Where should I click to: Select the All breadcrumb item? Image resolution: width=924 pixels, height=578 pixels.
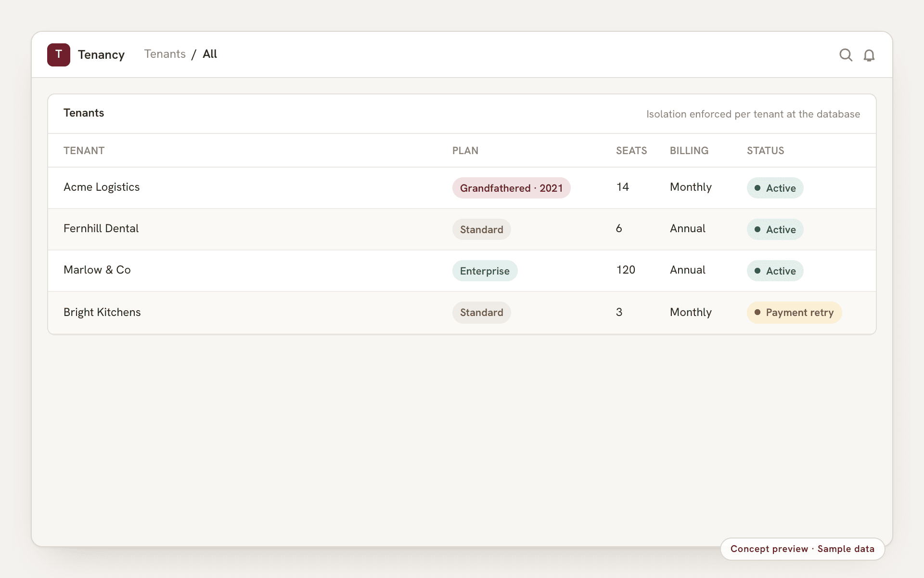tap(210, 54)
